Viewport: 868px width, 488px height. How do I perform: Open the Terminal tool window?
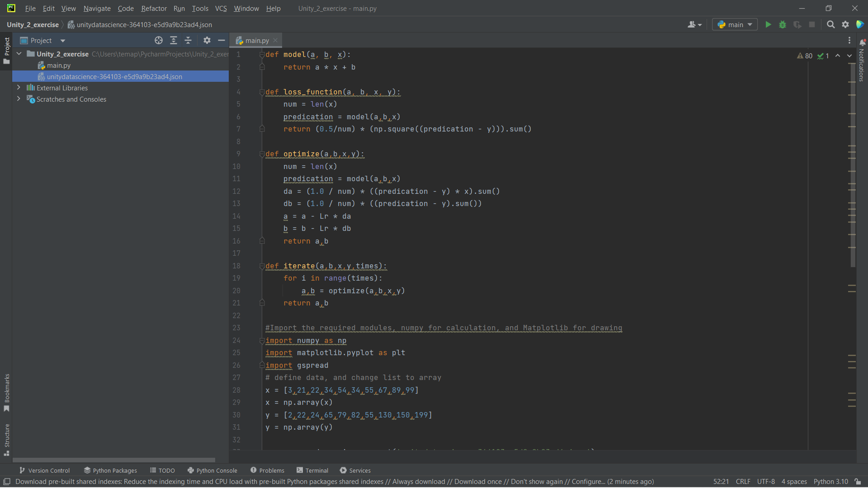(x=312, y=470)
